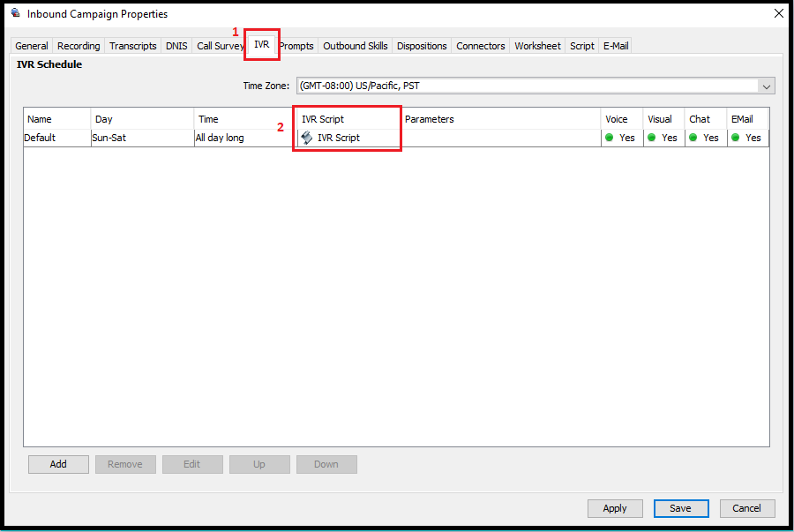Open the Dispositions tab
The height and width of the screenshot is (532, 794).
[422, 46]
